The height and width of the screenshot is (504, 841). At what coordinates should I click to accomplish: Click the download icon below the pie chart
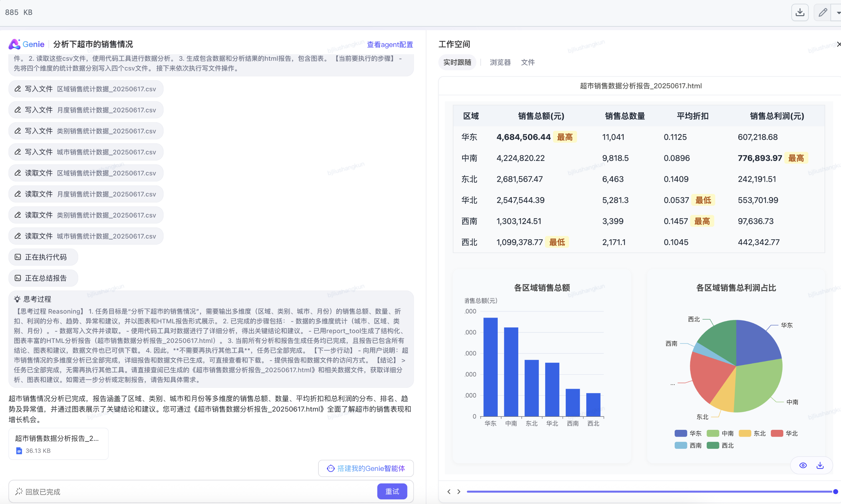tap(820, 465)
